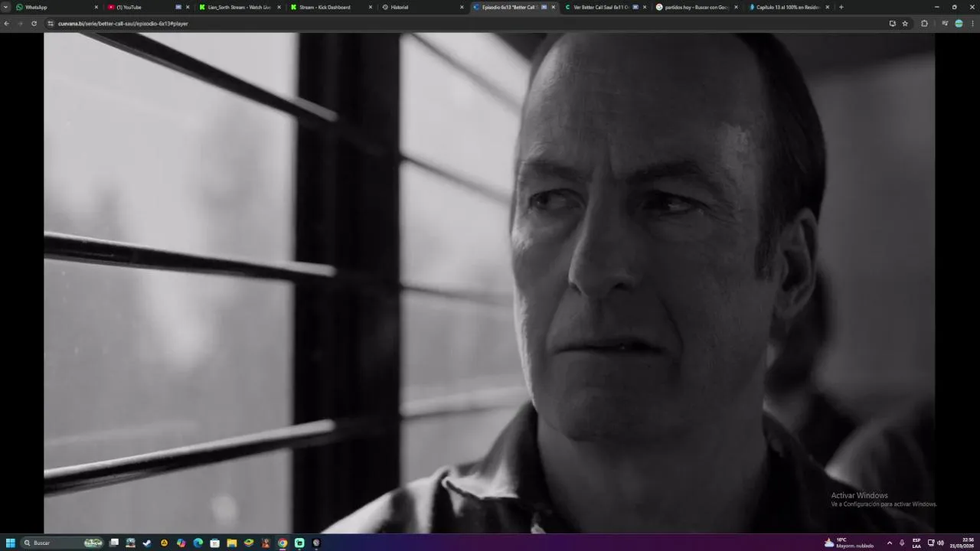Open Microsoft Edge from the taskbar
This screenshot has height=551, width=980.
click(x=198, y=543)
